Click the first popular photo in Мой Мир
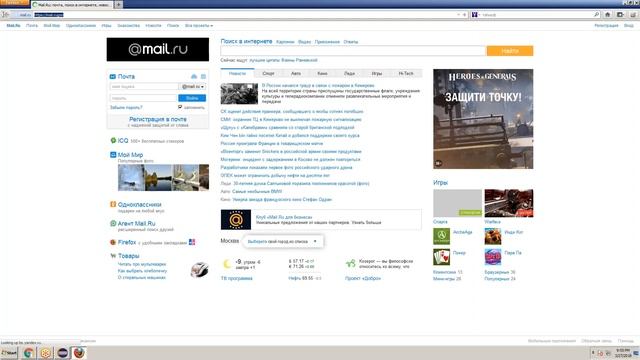This screenshot has width=640, height=360. click(x=131, y=178)
